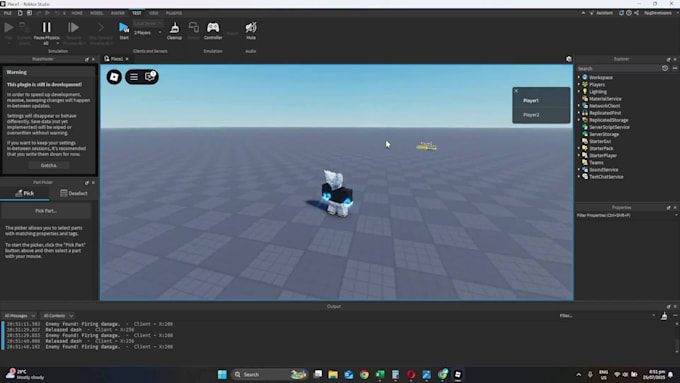Switch to the VIEW ribbon tab
The width and height of the screenshot is (680, 383).
(x=154, y=13)
